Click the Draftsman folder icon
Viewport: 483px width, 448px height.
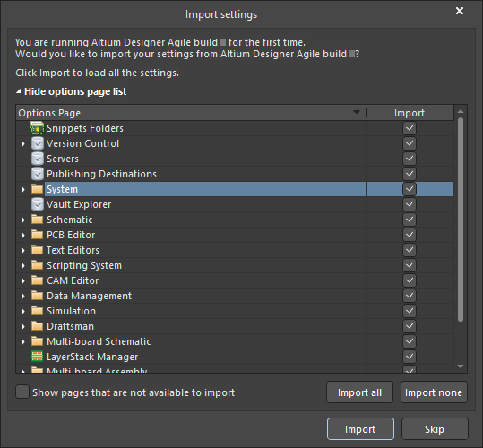coord(38,326)
